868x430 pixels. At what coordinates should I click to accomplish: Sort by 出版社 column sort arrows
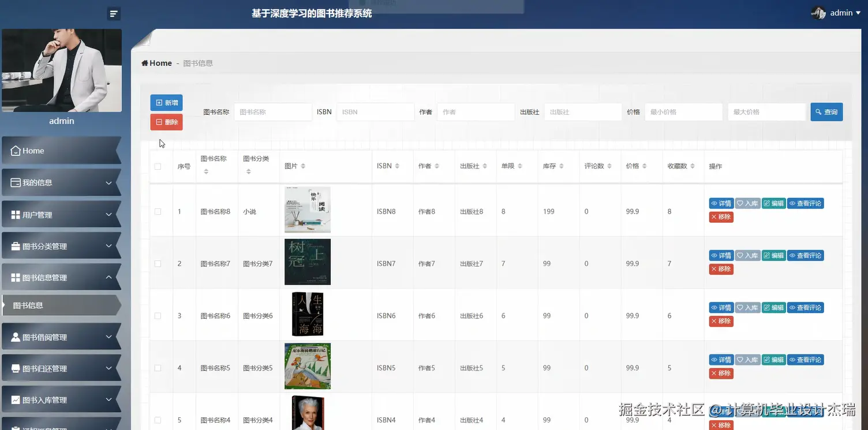point(485,166)
